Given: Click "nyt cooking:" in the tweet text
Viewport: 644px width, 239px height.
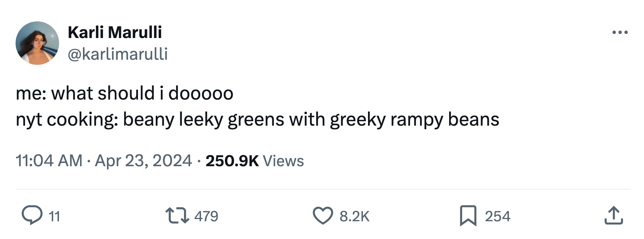Looking at the screenshot, I should [67, 119].
